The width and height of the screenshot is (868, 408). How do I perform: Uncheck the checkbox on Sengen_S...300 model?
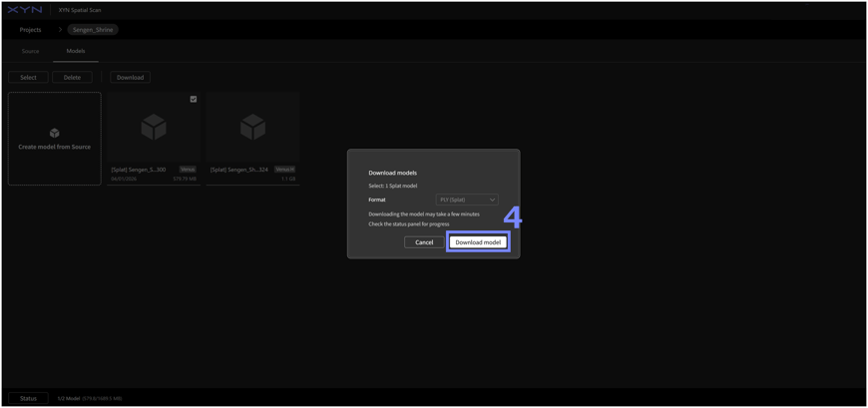(194, 100)
